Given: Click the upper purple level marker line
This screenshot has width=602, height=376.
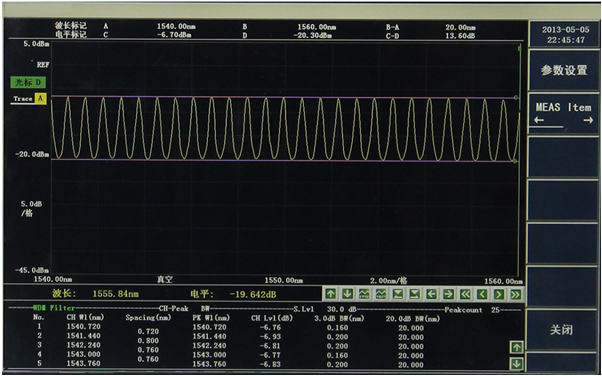Looking at the screenshot, I should pyautogui.click(x=284, y=97).
